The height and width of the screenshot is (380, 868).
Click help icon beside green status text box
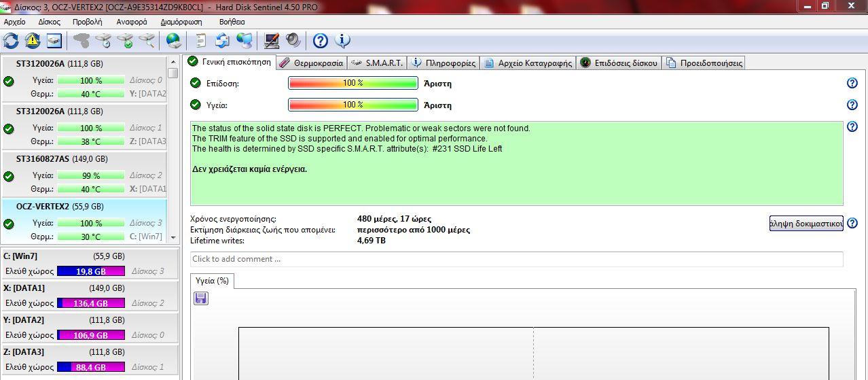click(852, 126)
